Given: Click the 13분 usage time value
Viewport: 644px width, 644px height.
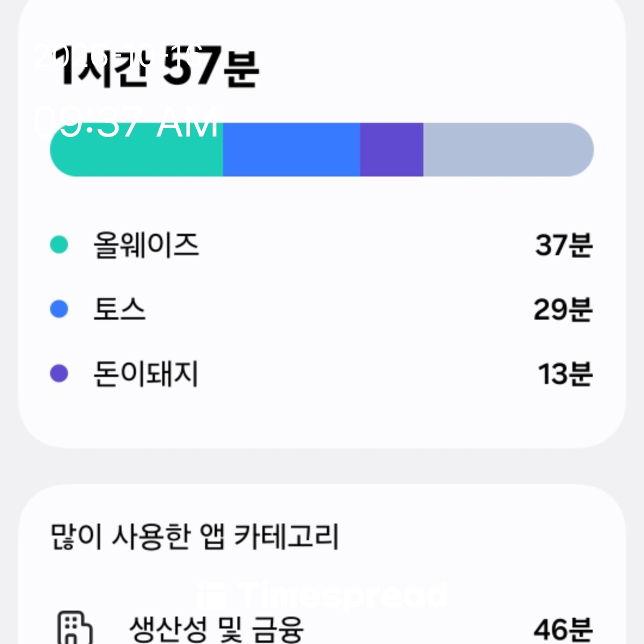Looking at the screenshot, I should 565,374.
